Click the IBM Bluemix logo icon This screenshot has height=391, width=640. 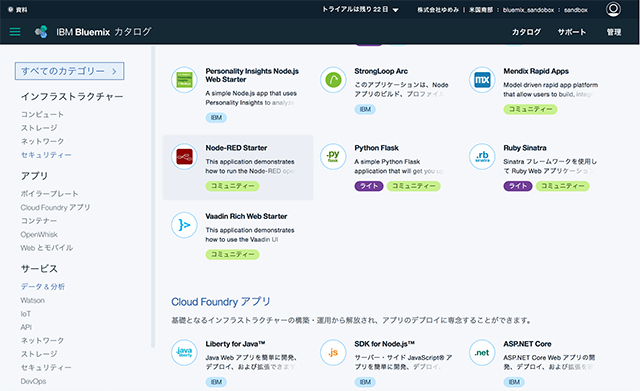click(41, 32)
